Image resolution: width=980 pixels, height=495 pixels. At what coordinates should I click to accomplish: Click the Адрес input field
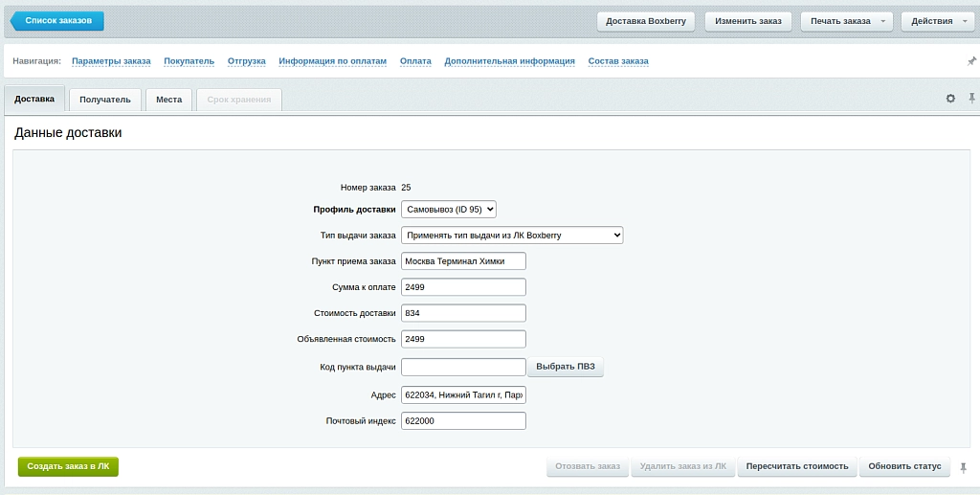coord(463,395)
